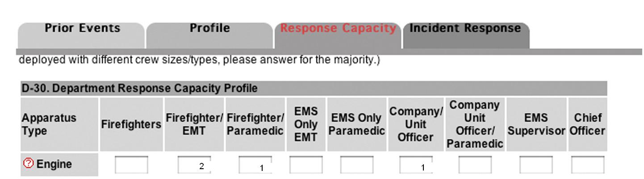Click the Apparatus Type column header
Viewport: 644px width, 179px height.
49,124
